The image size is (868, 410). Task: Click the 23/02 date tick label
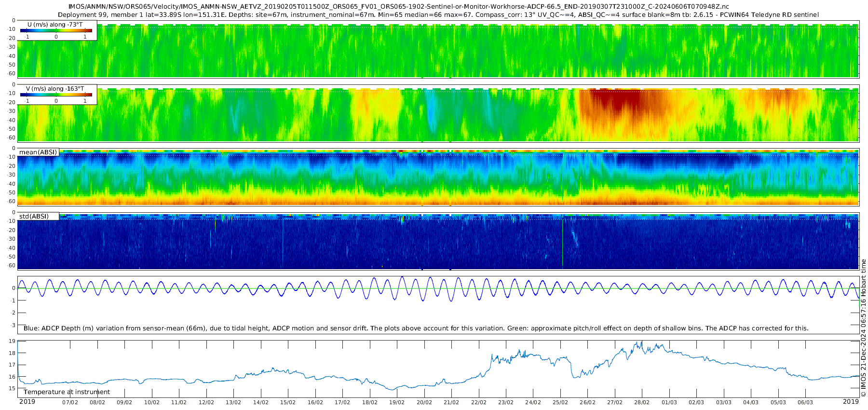tap(506, 402)
